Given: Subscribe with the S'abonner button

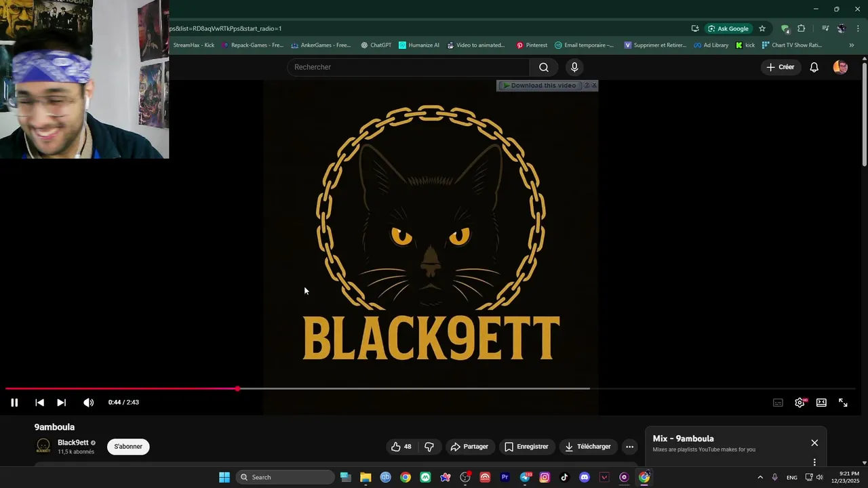Looking at the screenshot, I should pos(128,447).
